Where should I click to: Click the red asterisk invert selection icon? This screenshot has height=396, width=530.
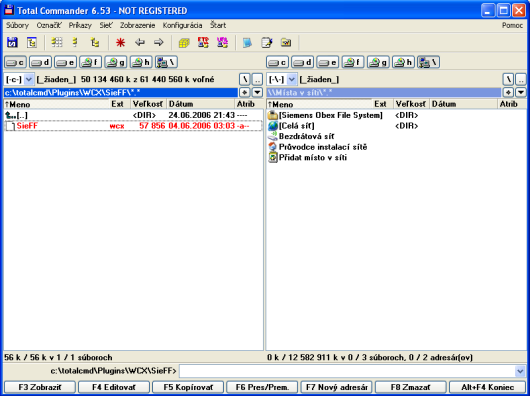point(120,43)
